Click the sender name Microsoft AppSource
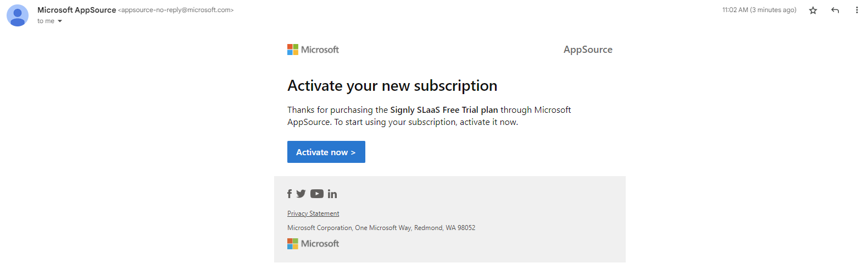Image resolution: width=868 pixels, height=279 pixels. click(77, 10)
